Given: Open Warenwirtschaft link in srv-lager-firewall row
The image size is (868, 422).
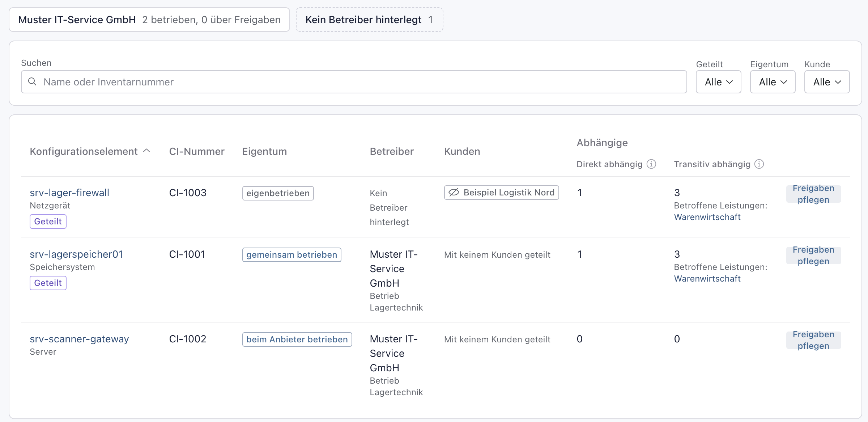Looking at the screenshot, I should (x=707, y=217).
